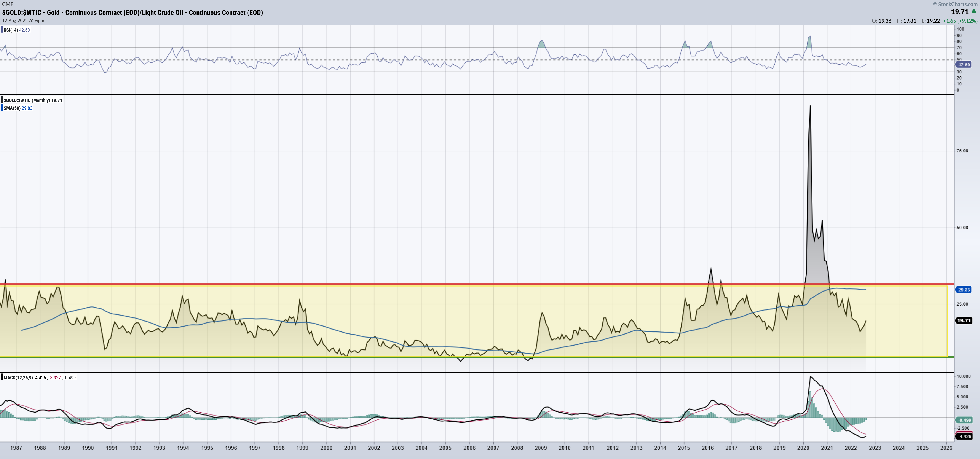Click the blue 29.83 SMA price tag
Screen dimensions: 980x459
pos(964,290)
